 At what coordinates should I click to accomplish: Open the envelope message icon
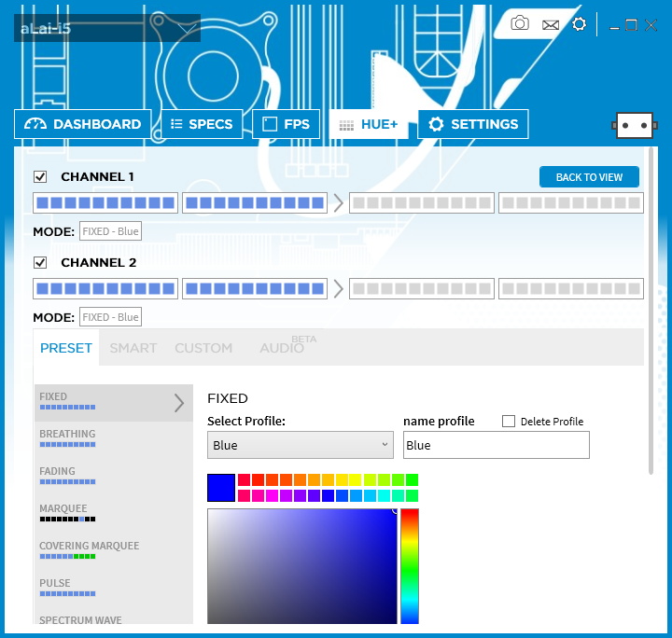tap(551, 25)
